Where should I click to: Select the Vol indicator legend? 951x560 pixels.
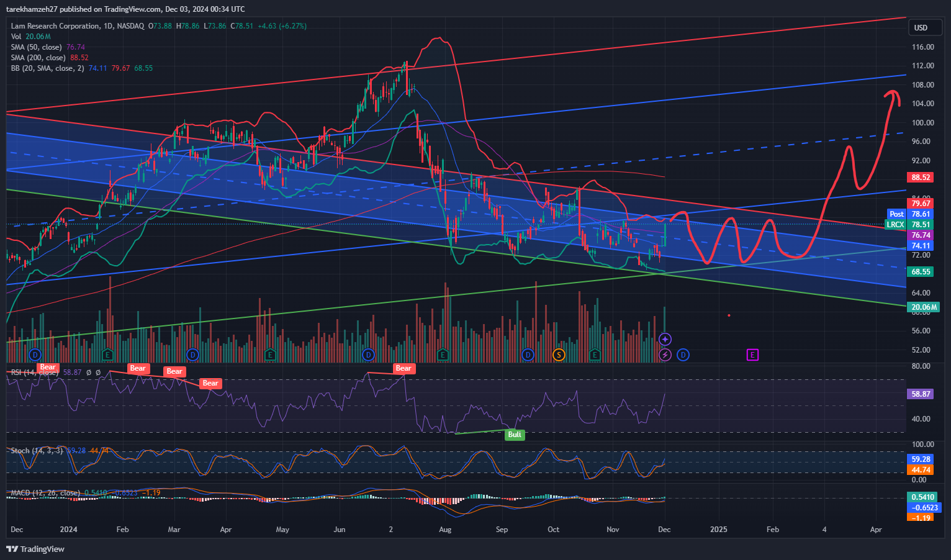pos(30,37)
